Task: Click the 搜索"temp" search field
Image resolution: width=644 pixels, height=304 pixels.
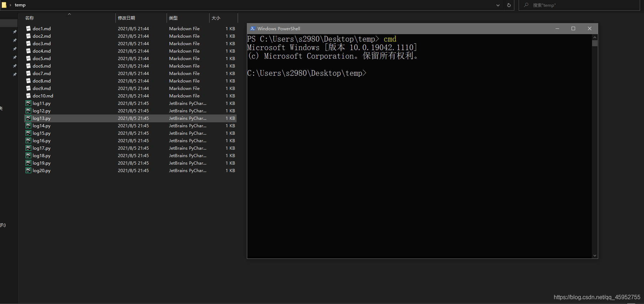Action: [580, 5]
